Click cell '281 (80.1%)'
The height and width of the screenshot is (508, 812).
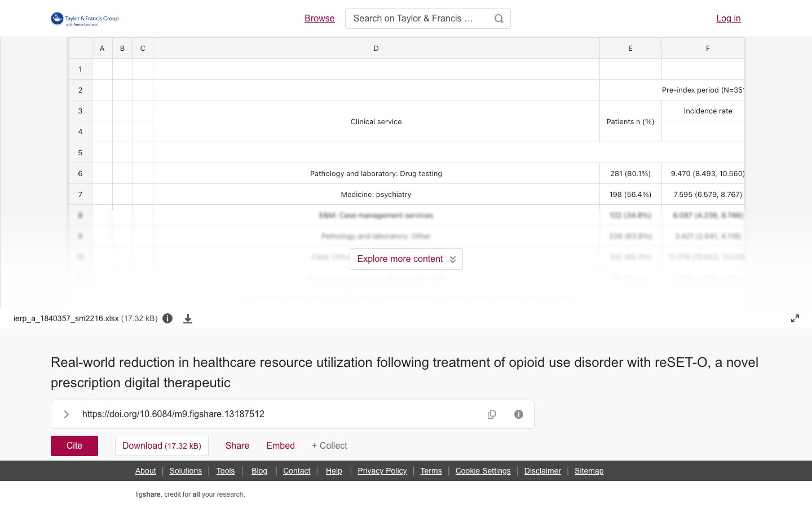click(630, 174)
